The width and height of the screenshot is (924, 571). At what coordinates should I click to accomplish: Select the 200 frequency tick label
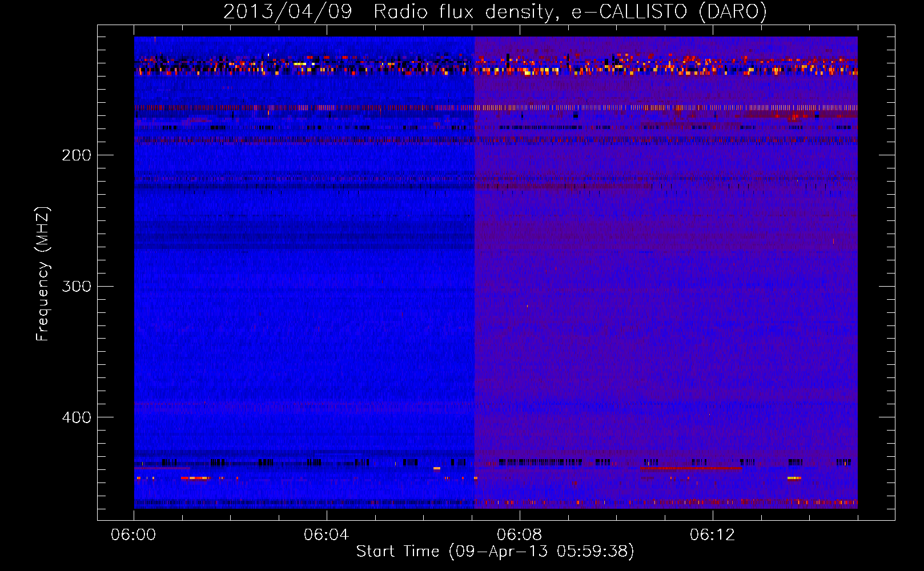pyautogui.click(x=77, y=155)
